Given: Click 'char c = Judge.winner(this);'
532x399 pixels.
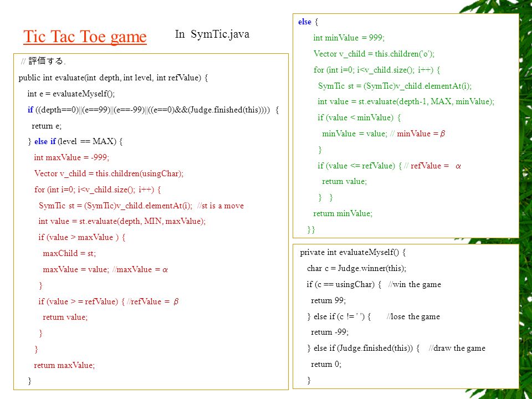Looking at the screenshot, I should (x=356, y=268).
